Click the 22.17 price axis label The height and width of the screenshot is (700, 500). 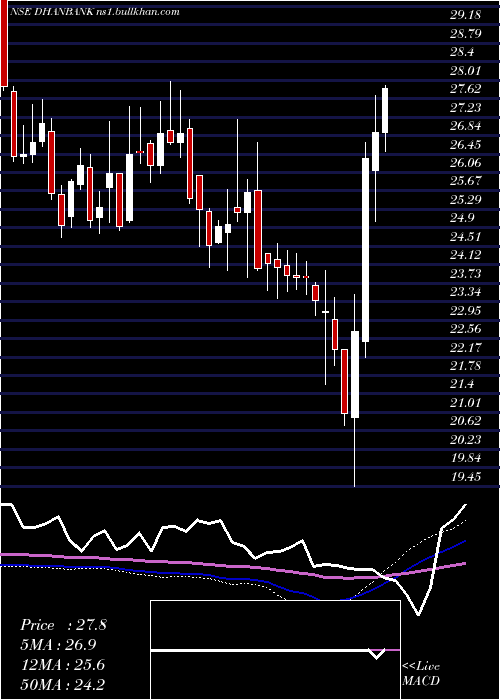(465, 347)
